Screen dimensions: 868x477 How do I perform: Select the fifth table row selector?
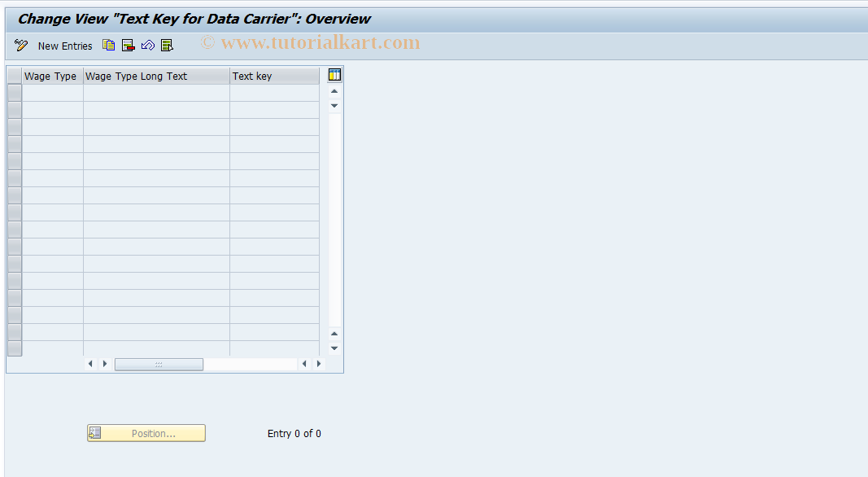pos(15,161)
